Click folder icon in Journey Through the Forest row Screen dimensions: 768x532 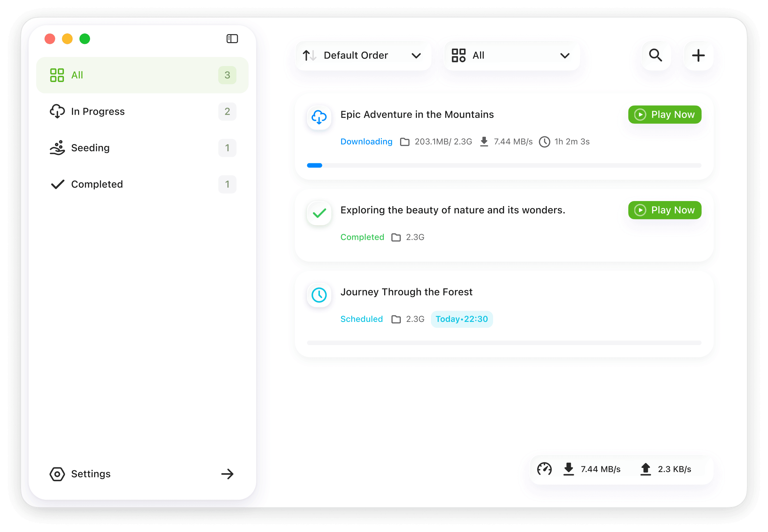point(396,319)
